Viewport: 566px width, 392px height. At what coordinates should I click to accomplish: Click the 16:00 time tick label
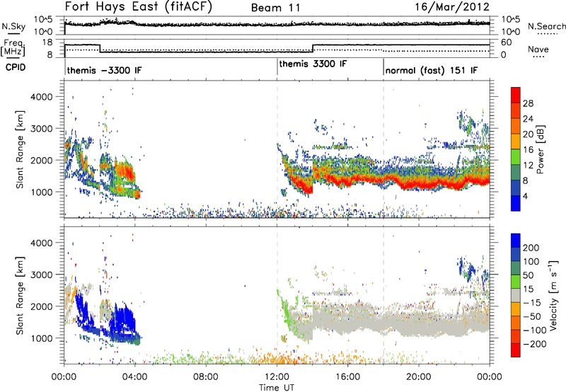347,377
